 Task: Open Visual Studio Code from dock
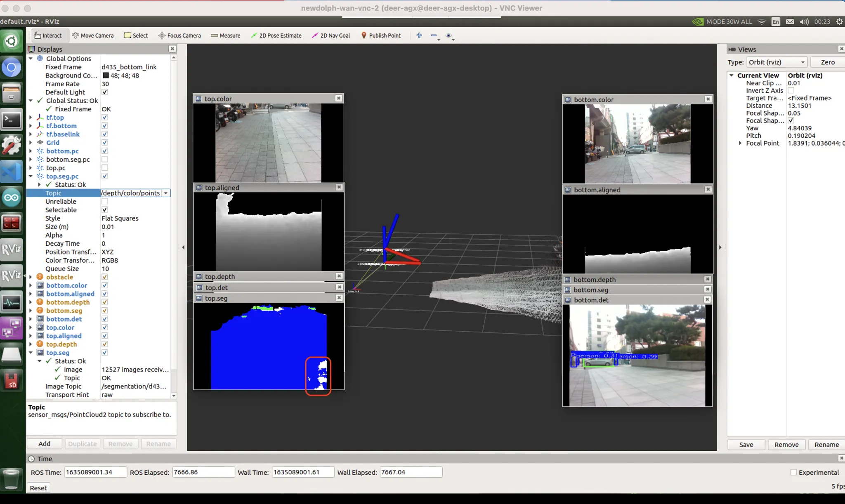[x=11, y=172]
